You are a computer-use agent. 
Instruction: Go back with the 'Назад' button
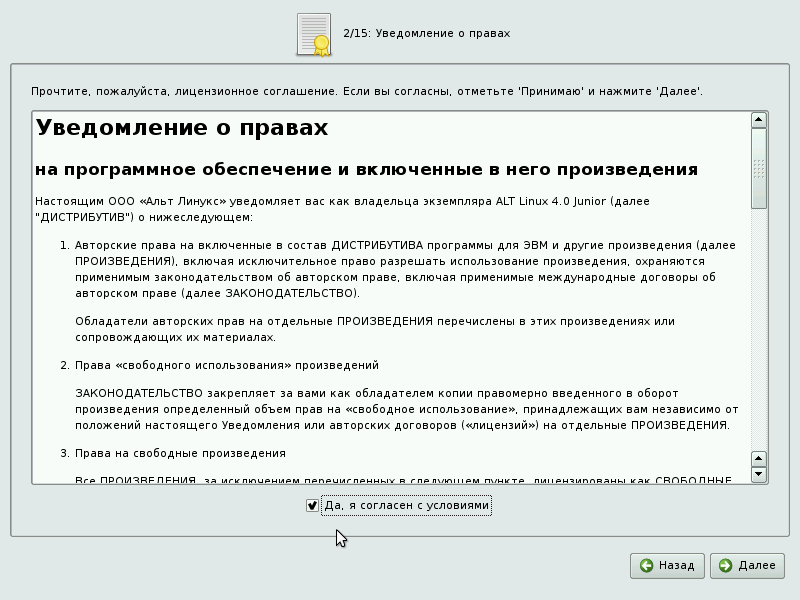[667, 565]
